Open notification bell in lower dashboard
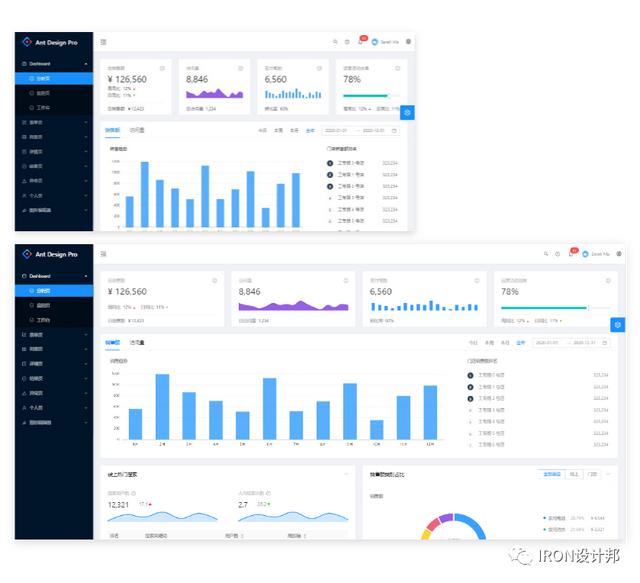This screenshot has width=640, height=583. (572, 253)
